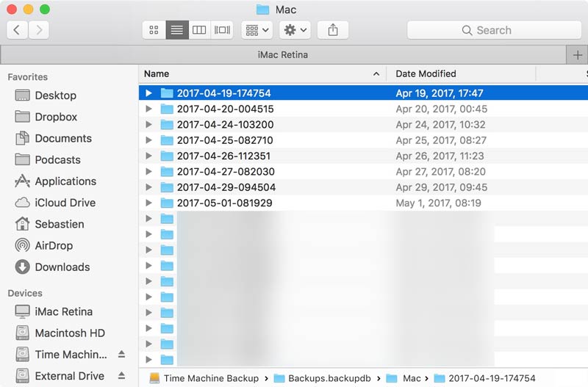Screen dimensions: 588x387
Task: Click the Favorites section header
Action: pyautogui.click(x=28, y=77)
